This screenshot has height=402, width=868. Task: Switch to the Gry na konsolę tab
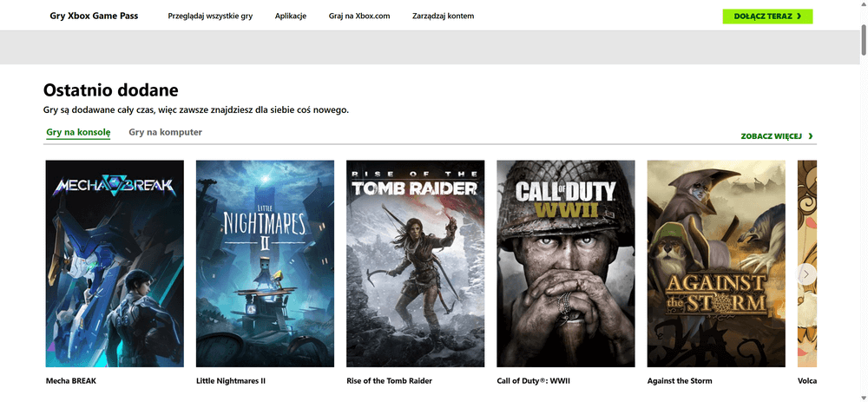(79, 132)
